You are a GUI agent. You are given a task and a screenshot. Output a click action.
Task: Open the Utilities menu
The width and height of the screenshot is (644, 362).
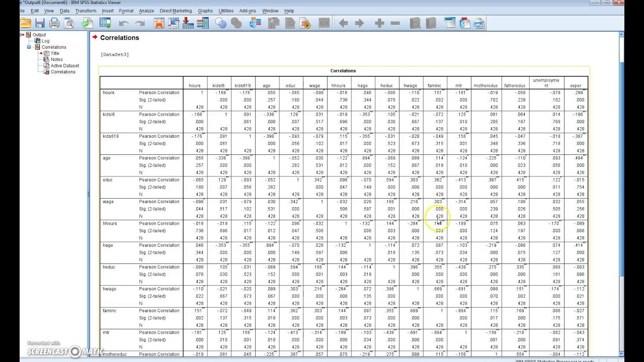tap(226, 11)
